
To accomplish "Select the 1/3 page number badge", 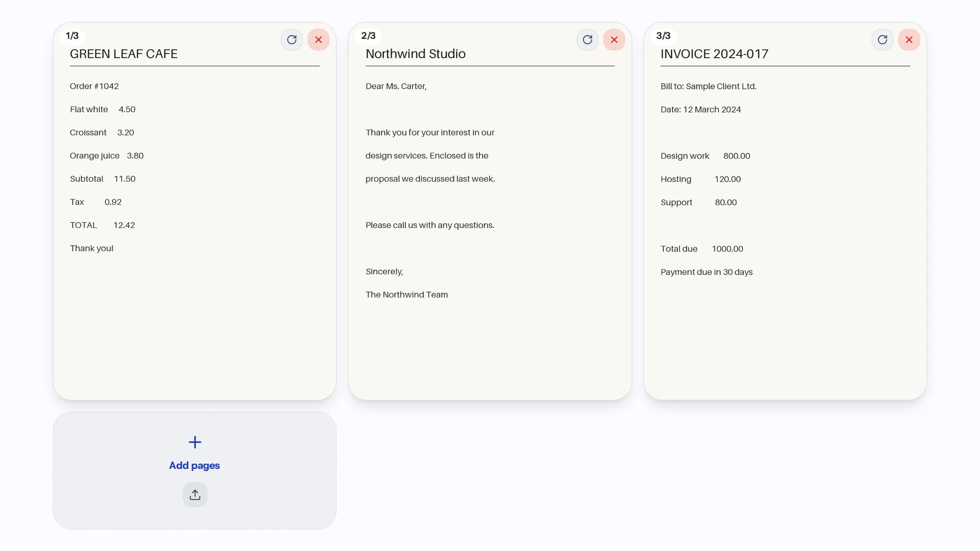I will pos(72,36).
